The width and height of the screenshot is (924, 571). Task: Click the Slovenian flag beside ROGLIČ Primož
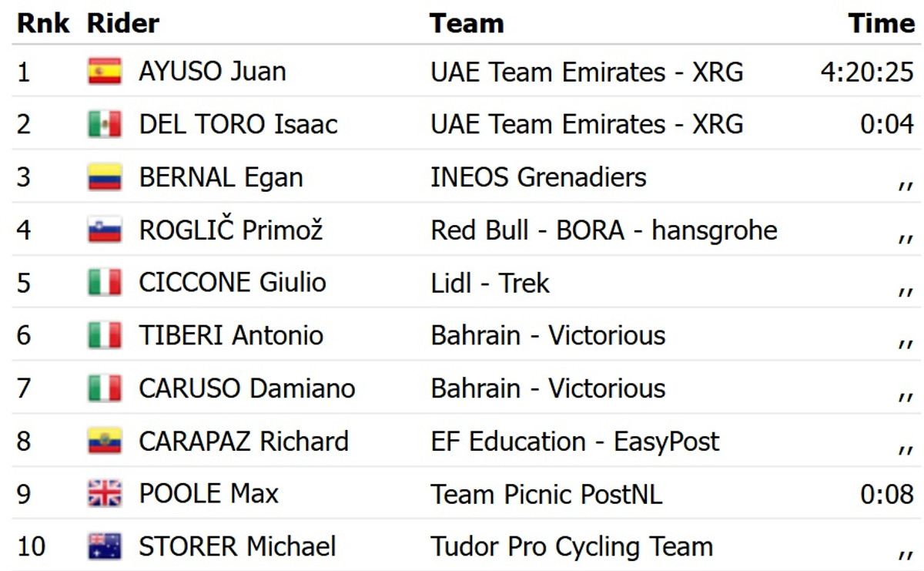105,230
